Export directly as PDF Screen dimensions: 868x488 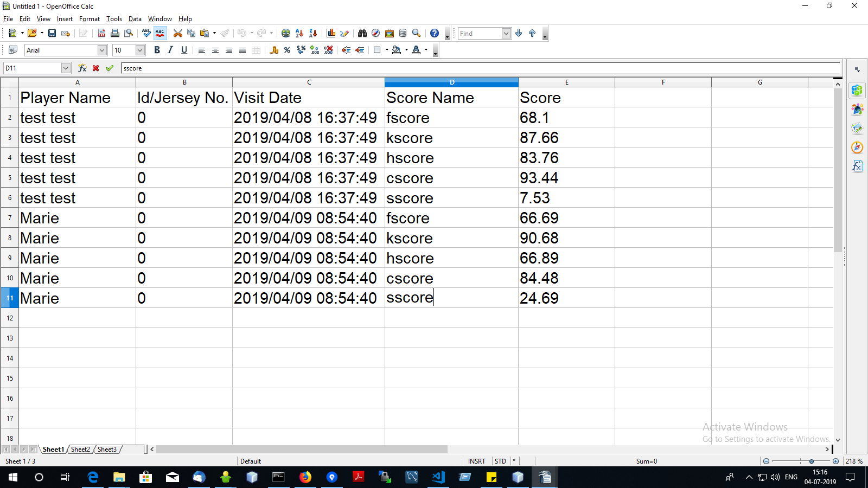(101, 33)
